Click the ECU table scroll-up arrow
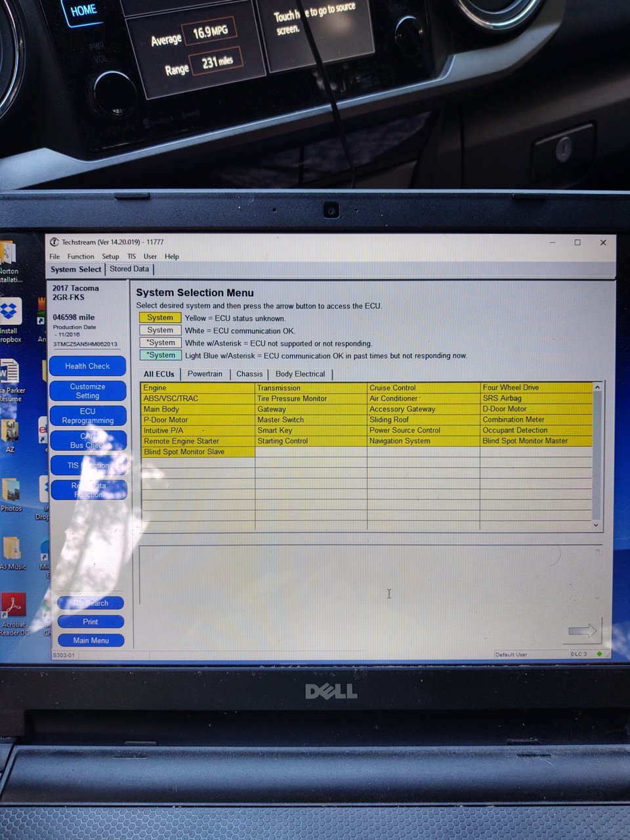 pos(597,388)
